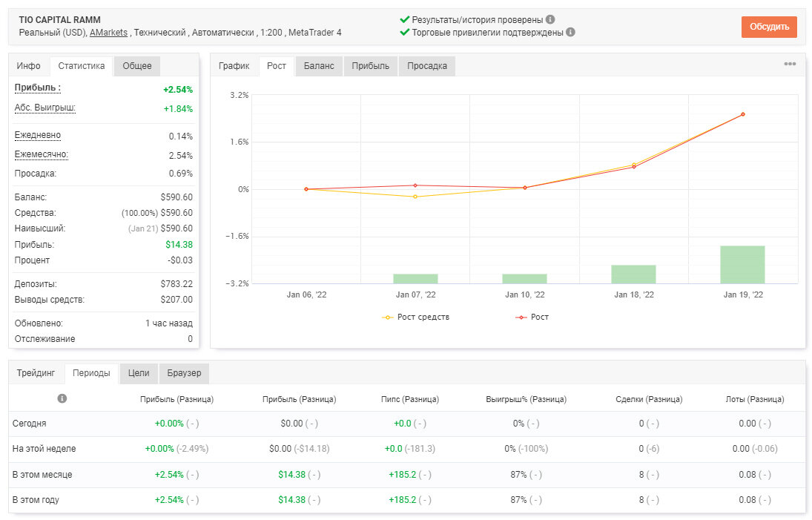Switch to the Общее tab
The height and width of the screenshot is (520, 812).
pos(137,66)
